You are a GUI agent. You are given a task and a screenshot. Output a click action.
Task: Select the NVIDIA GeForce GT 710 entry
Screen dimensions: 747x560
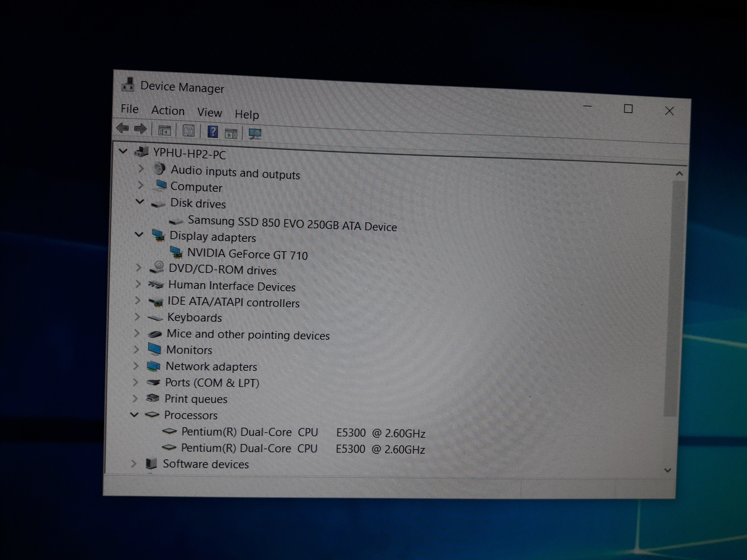pos(247,254)
